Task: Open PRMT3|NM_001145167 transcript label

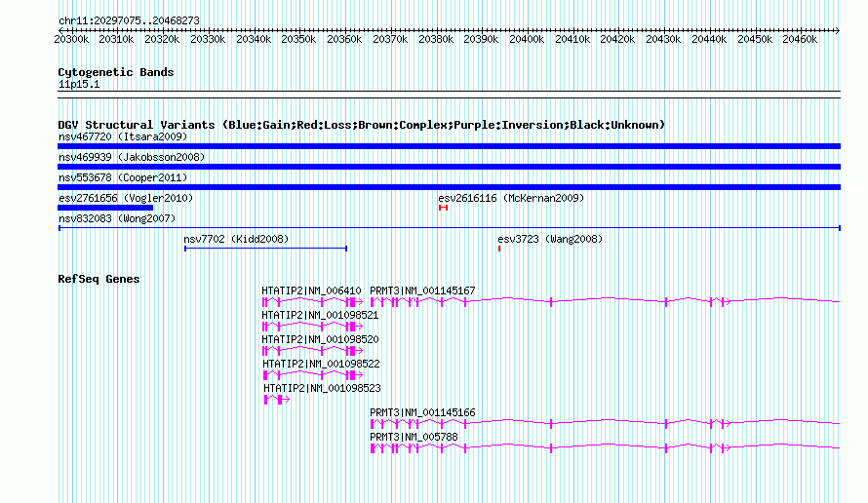Action: click(422, 290)
